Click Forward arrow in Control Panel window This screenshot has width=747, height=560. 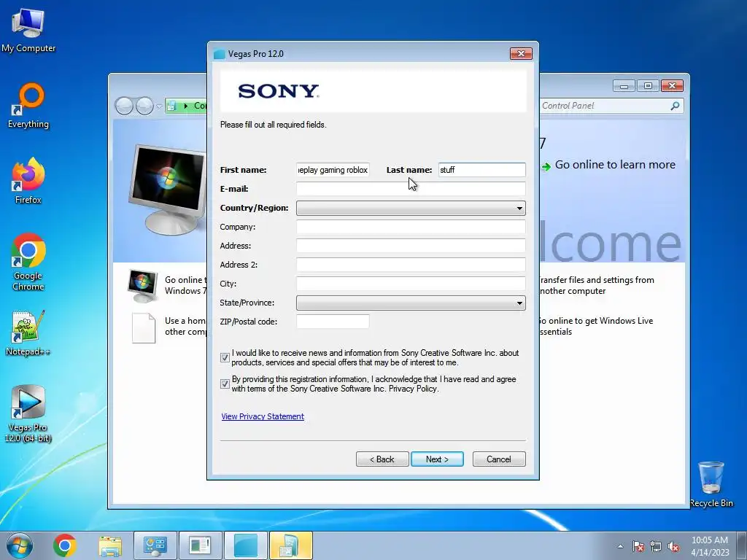[144, 106]
